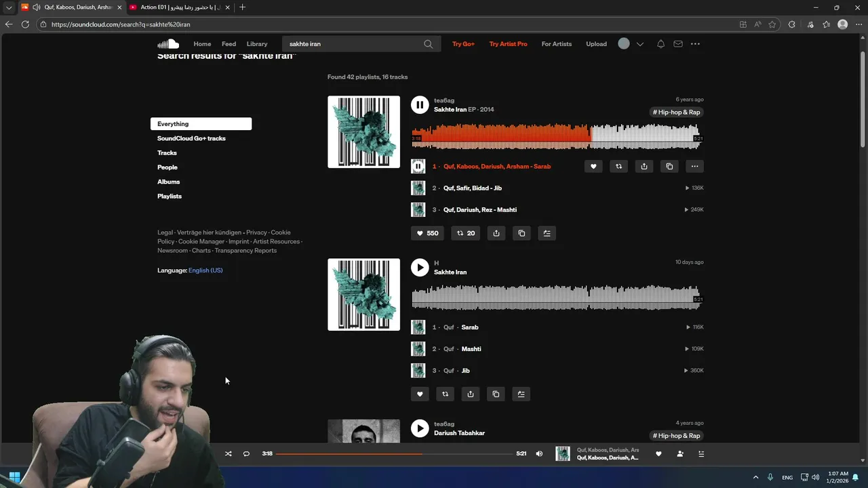Screen dimensions: 868x488
Task: Open Try Go+ link
Action: coord(463,44)
